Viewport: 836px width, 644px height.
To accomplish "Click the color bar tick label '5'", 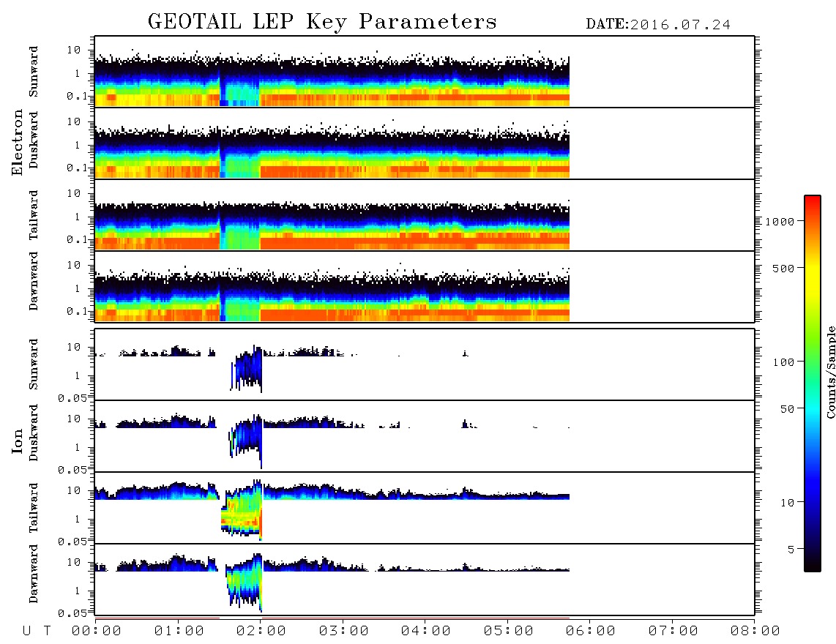I will click(791, 549).
